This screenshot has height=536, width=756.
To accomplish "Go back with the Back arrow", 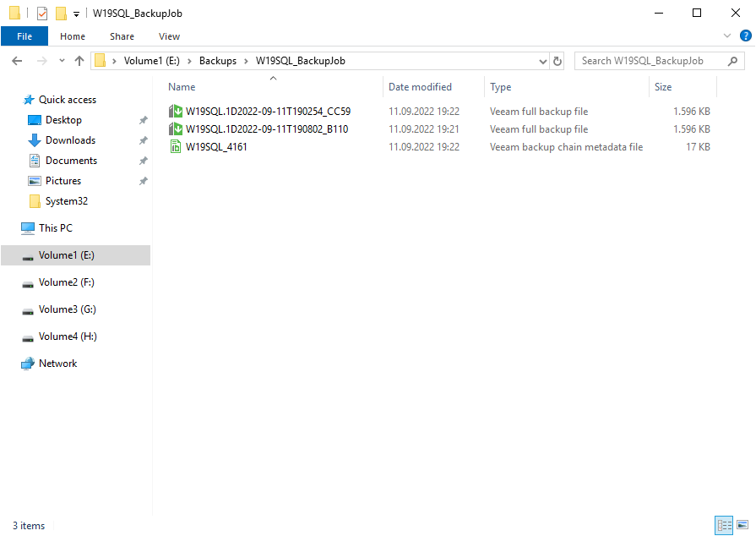I will tap(17, 61).
